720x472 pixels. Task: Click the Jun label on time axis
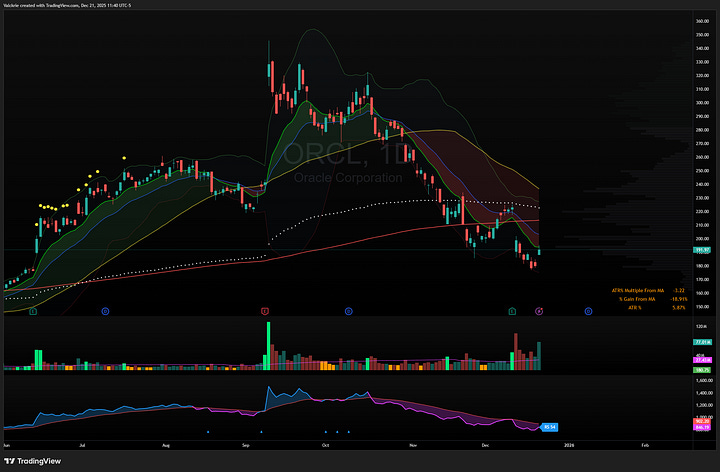click(6, 445)
